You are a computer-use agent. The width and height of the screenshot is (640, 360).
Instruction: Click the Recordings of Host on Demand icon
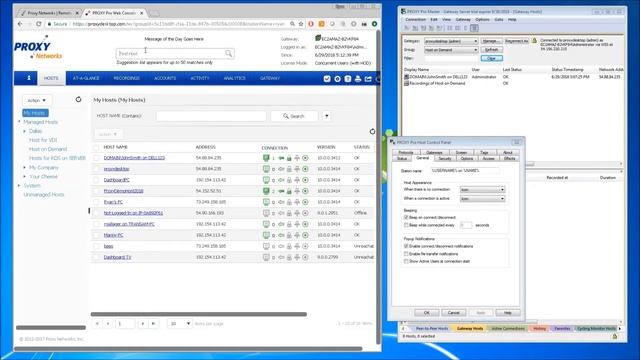tap(407, 83)
